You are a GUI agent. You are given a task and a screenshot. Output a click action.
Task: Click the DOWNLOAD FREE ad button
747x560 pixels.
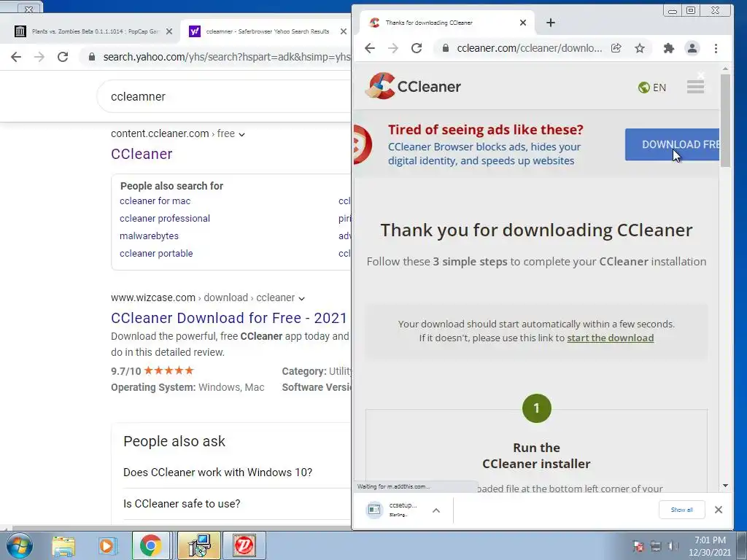coord(672,144)
